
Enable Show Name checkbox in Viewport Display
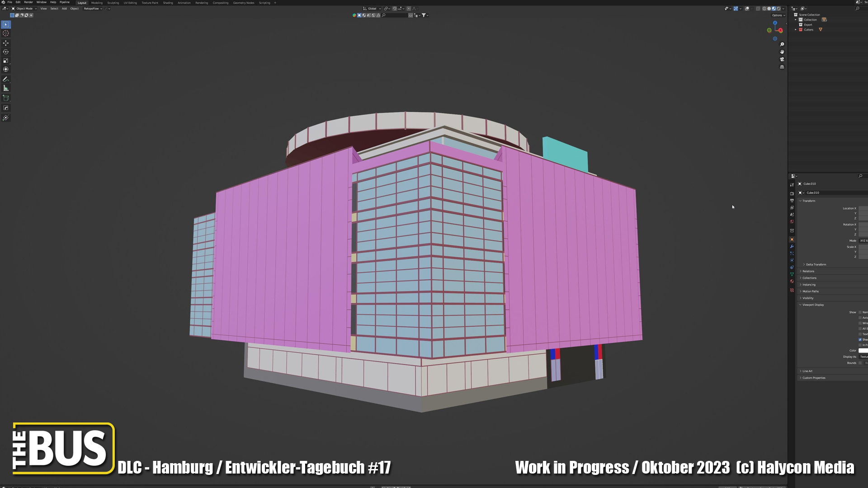pos(860,312)
